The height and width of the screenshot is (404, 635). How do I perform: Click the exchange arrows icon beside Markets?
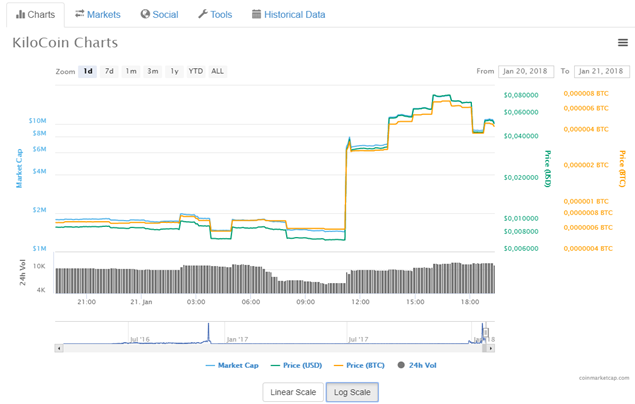pos(80,14)
